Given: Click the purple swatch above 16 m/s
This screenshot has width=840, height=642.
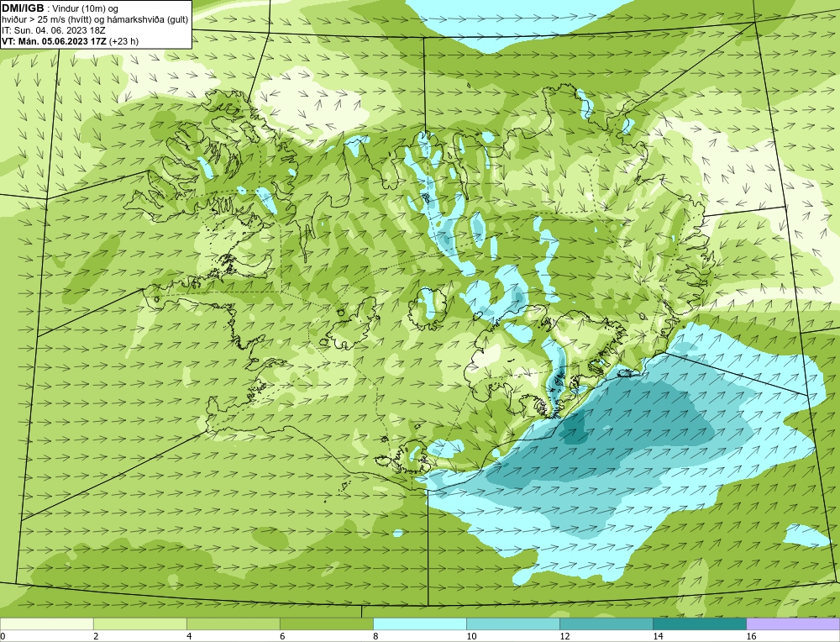Looking at the screenshot, I should 793,624.
